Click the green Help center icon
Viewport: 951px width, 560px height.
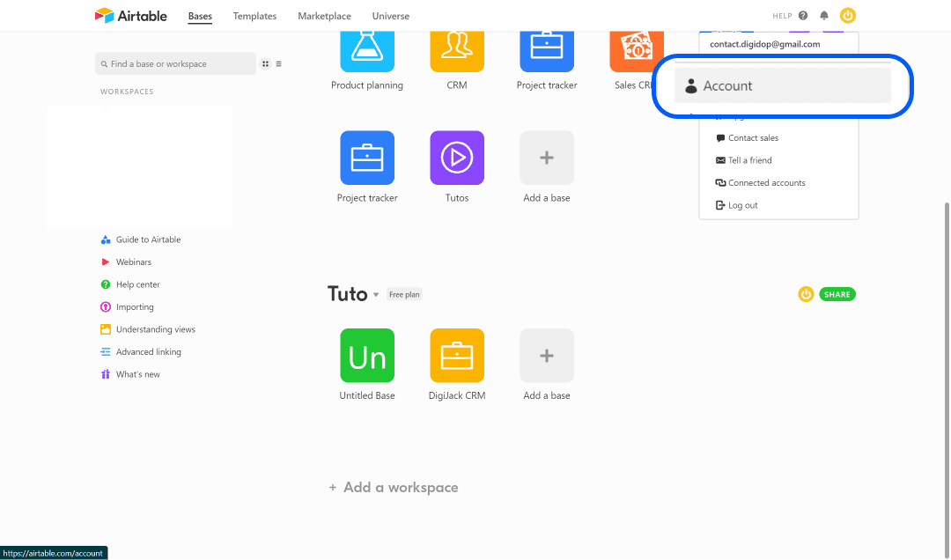coord(106,284)
